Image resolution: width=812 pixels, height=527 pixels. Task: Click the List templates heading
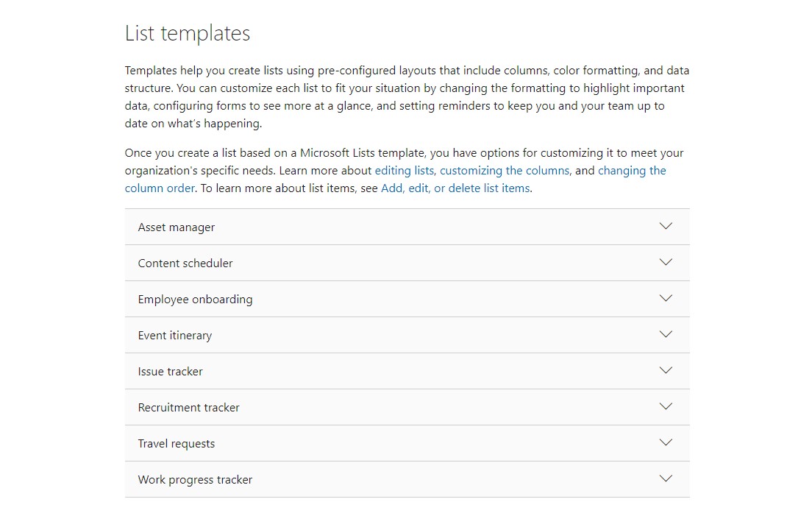187,32
